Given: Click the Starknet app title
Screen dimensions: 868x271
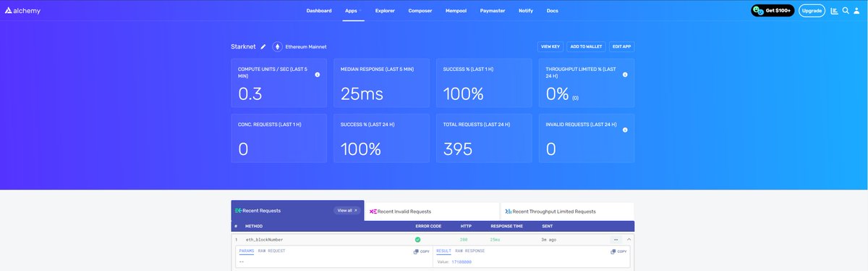Looking at the screenshot, I should pos(244,46).
